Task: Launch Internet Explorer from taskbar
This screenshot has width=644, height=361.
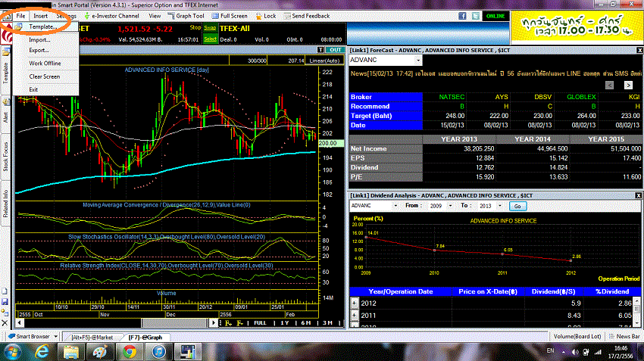Action: coord(42,352)
